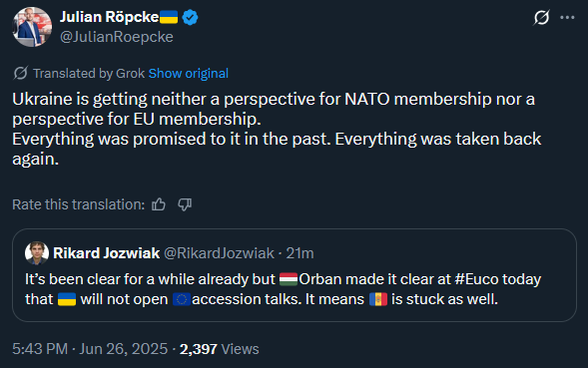588x368 pixels.
Task: Open Julian Röpcke's profile picture
Action: tap(32, 27)
